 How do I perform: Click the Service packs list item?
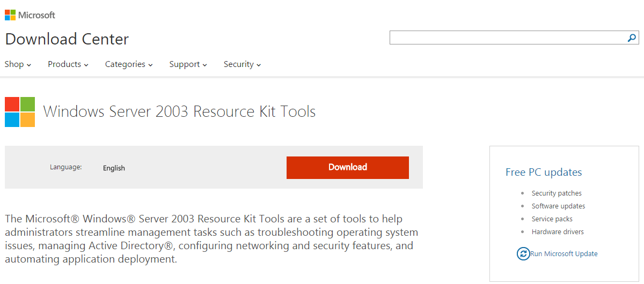(x=552, y=219)
